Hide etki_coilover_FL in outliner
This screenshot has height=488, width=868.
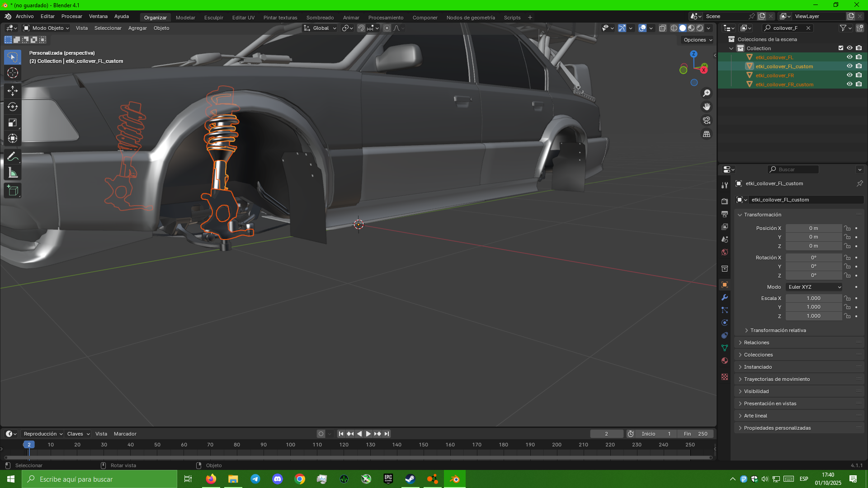[849, 57]
